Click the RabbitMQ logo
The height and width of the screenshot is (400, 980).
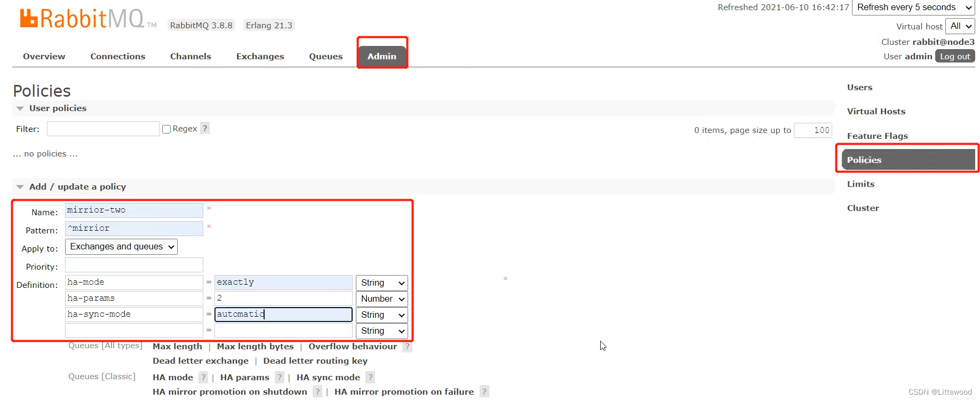pyautogui.click(x=88, y=18)
